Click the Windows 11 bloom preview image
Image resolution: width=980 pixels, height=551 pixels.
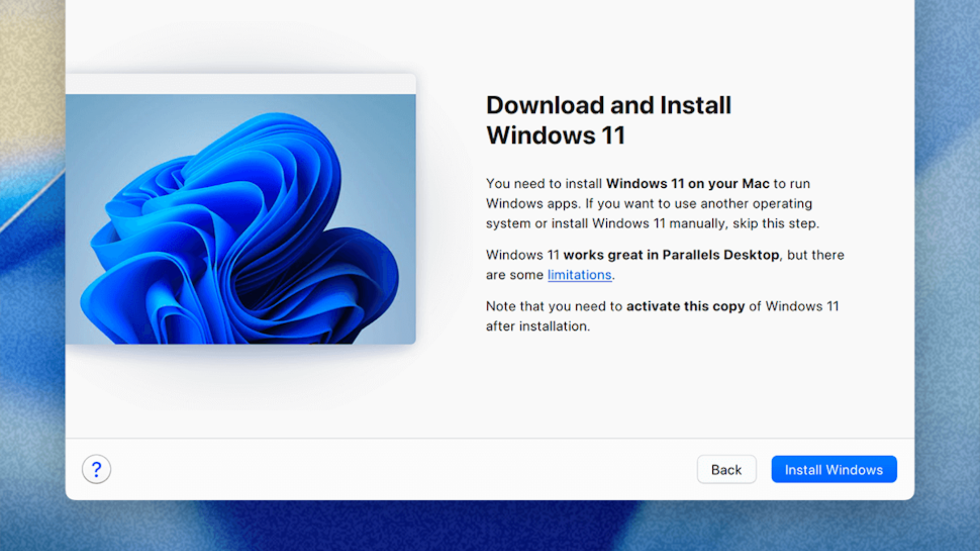[240, 219]
